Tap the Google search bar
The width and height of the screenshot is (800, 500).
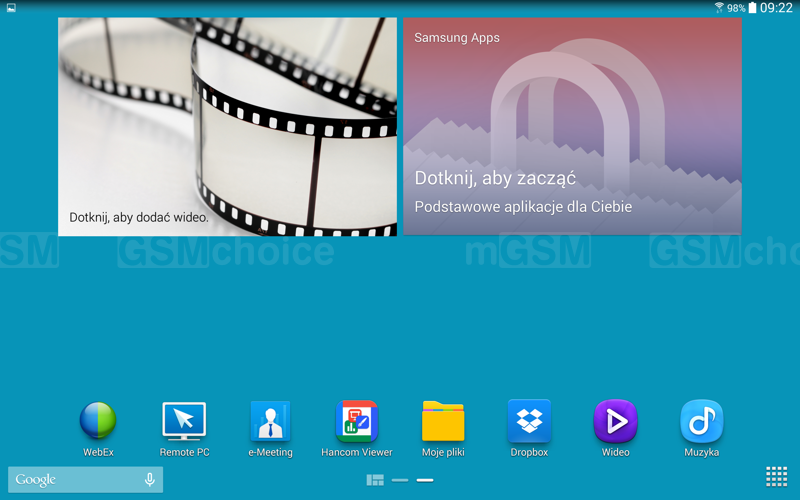coord(70,480)
